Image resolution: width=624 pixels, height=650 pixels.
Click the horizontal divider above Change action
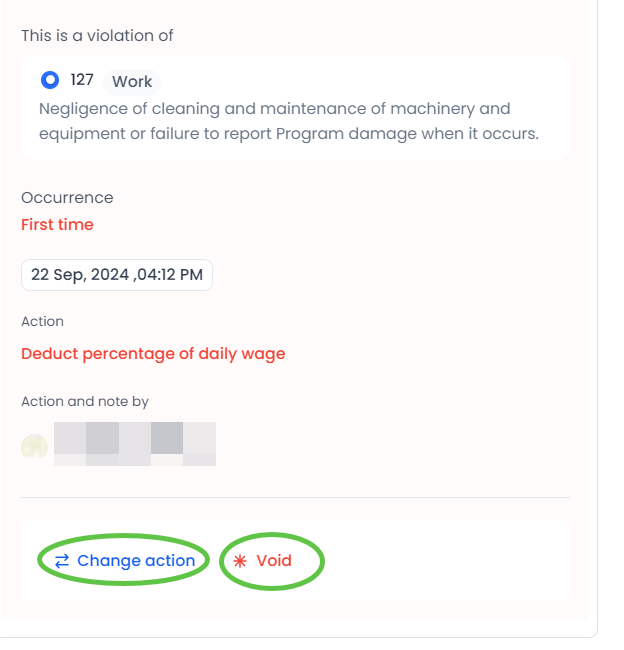coord(295,497)
